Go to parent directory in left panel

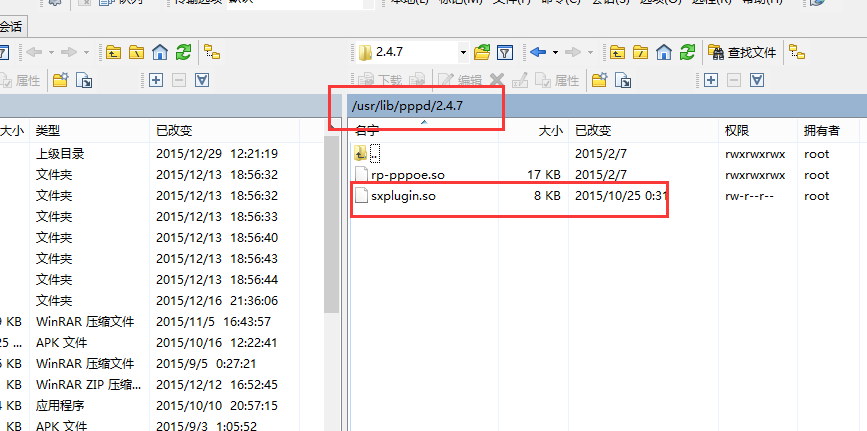point(113,53)
